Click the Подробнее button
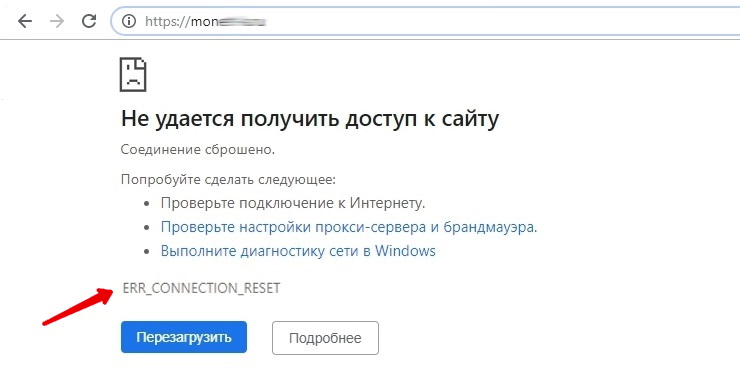Screen dimensions: 740x369 coord(325,338)
